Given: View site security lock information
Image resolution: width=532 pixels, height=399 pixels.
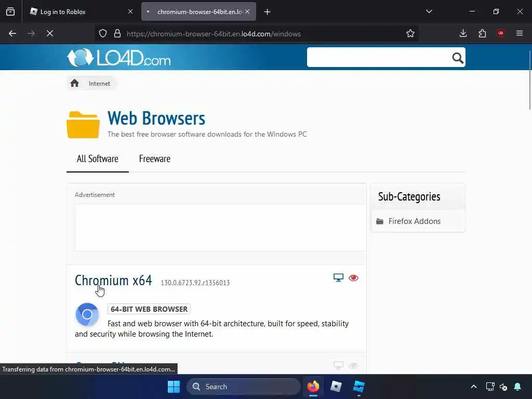Looking at the screenshot, I should [117, 34].
